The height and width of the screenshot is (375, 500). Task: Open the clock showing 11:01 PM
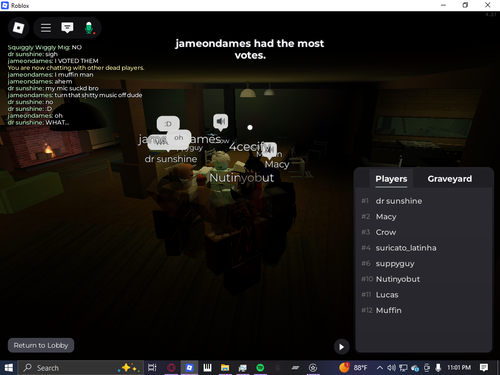point(459,368)
